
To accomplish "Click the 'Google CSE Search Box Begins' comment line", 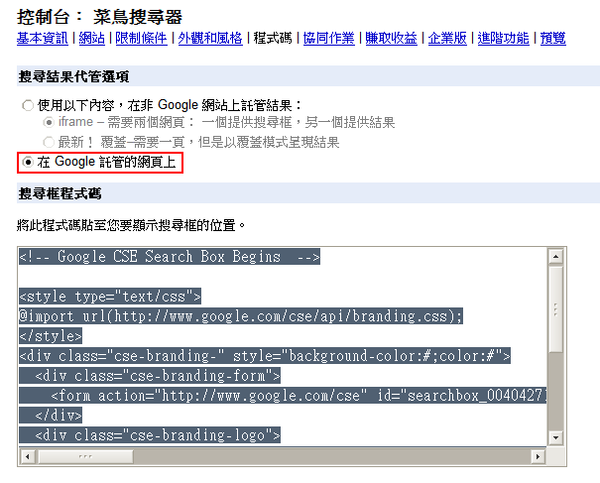I will [170, 256].
